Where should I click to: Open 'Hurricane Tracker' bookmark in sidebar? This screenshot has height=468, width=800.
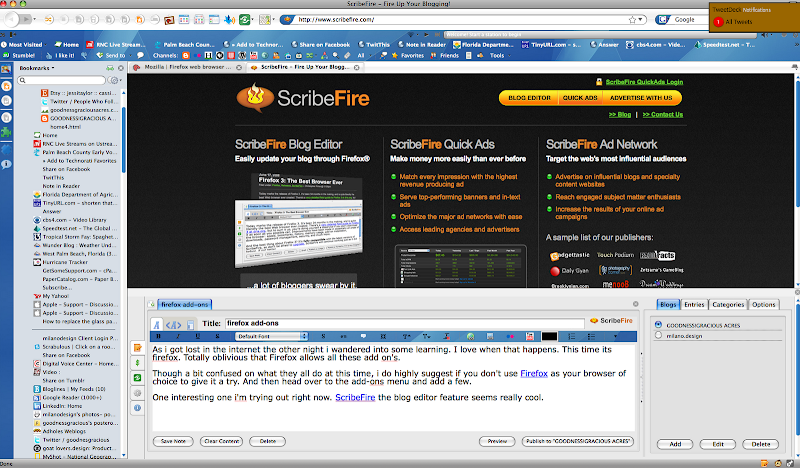point(65,262)
